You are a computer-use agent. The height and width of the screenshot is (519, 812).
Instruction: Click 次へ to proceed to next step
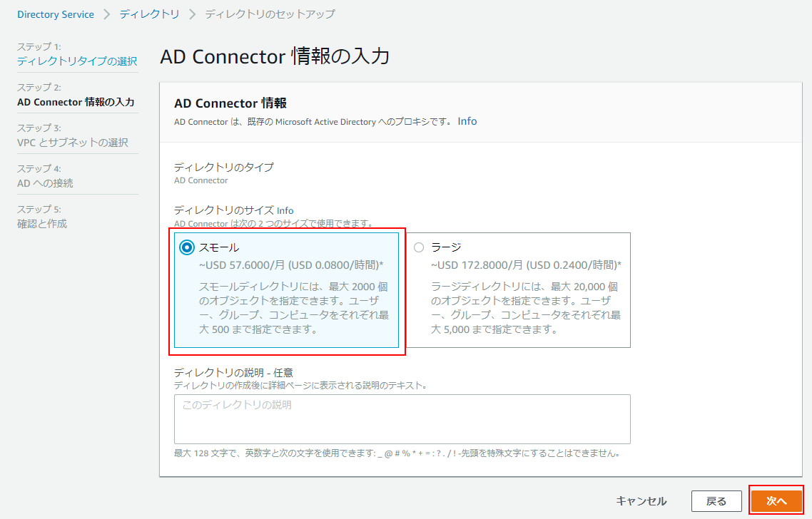(776, 500)
